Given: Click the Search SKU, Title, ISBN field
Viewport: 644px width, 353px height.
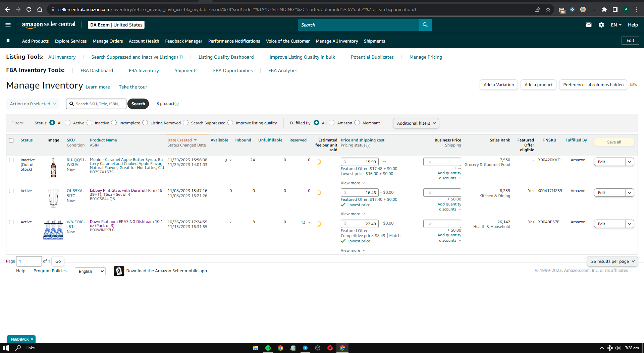Looking at the screenshot, I should pyautogui.click(x=96, y=104).
